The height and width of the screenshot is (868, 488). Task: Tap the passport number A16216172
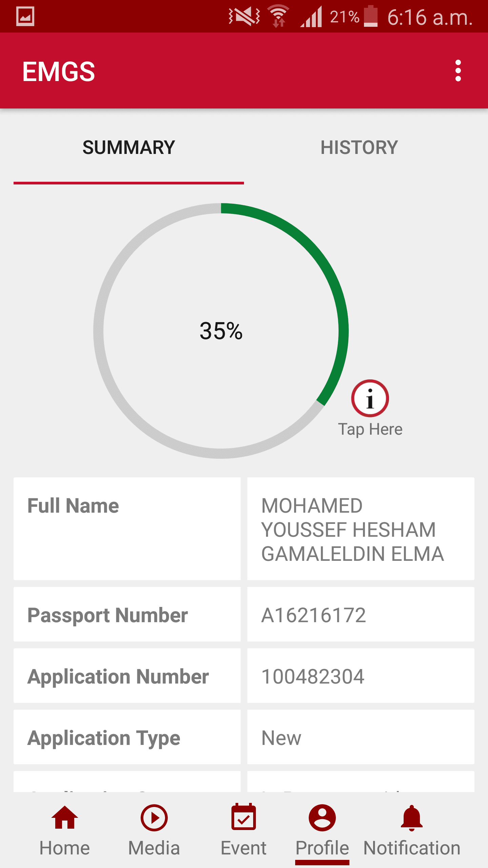pyautogui.click(x=313, y=615)
